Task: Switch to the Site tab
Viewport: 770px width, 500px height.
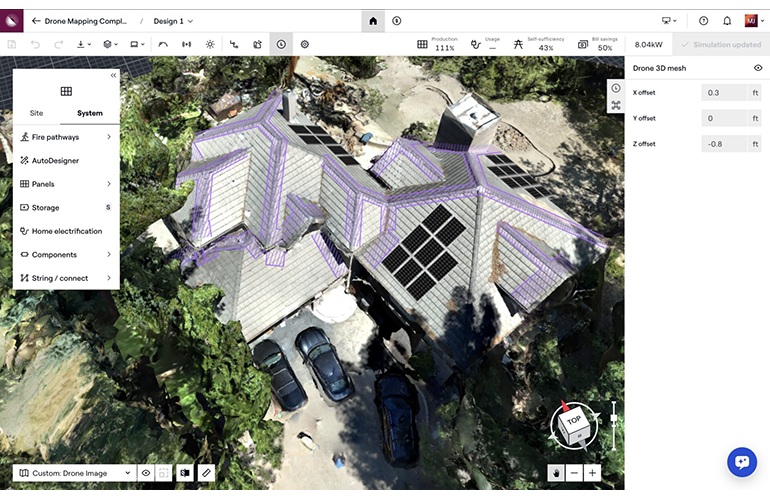Action: click(x=36, y=113)
